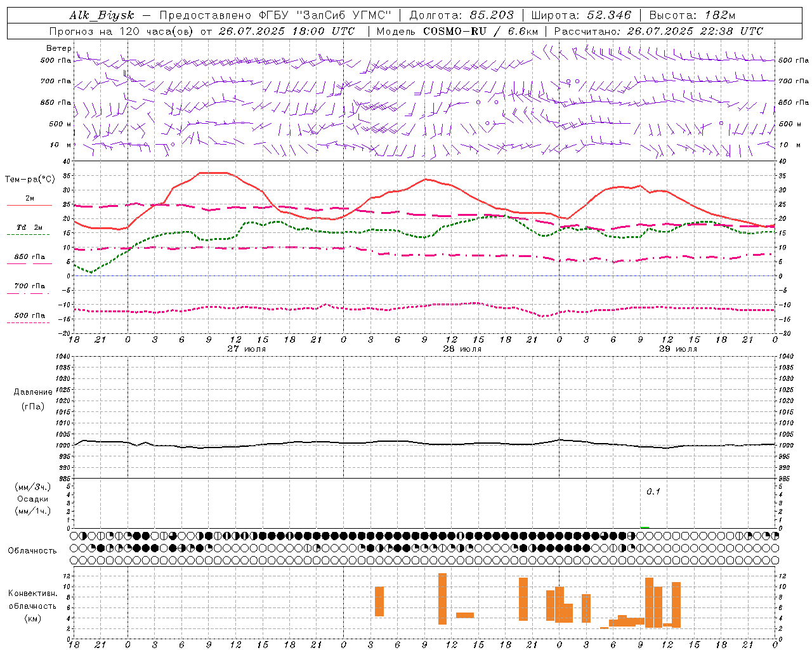This screenshot has height=650, width=812.
Task: Click the 'Ветер' wind panel label
Action: [x=58, y=48]
